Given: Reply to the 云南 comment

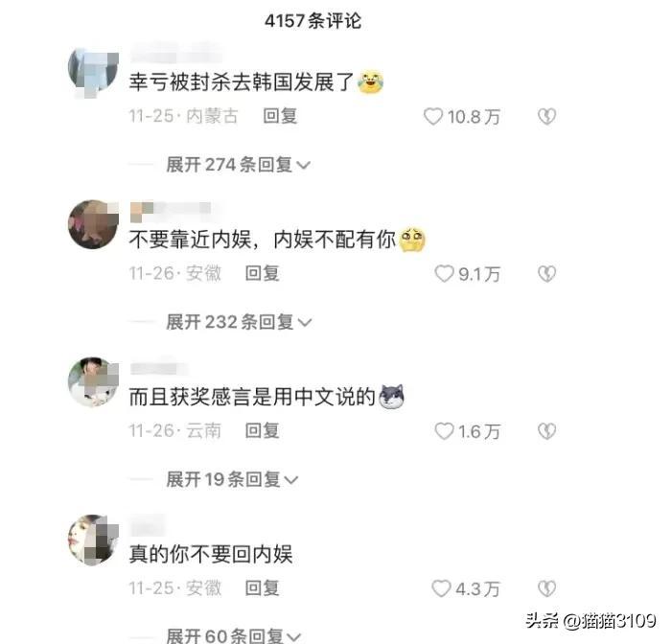Looking at the screenshot, I should [x=262, y=431].
